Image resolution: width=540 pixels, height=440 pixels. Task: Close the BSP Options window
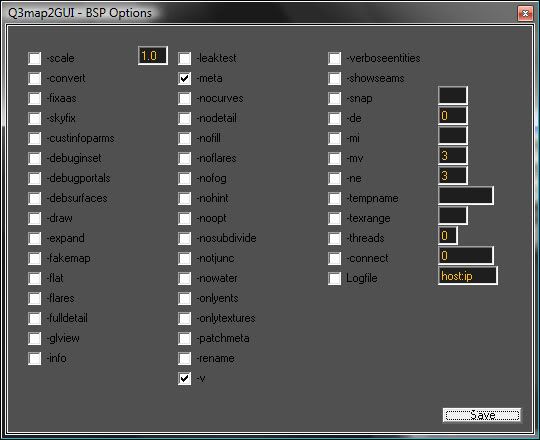[x=525, y=13]
